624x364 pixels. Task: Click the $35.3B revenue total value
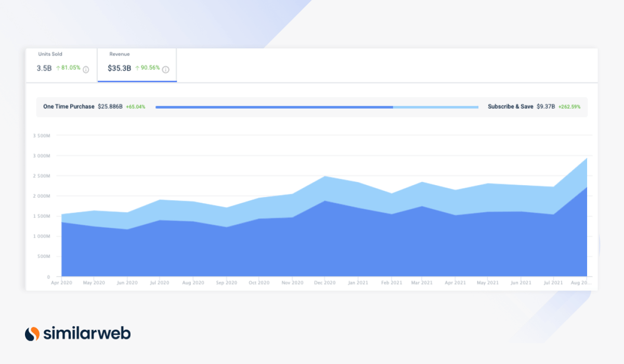coord(119,68)
